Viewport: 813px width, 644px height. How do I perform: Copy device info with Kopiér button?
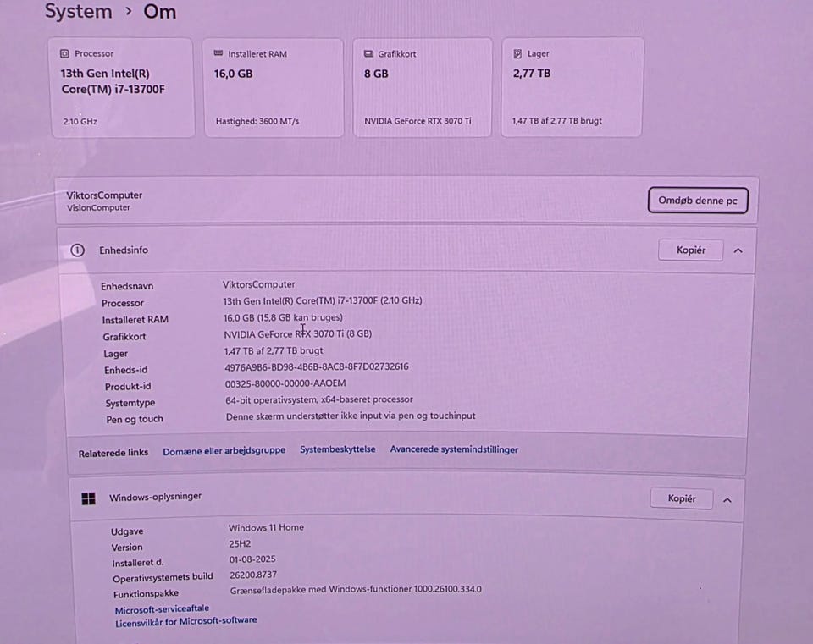(x=691, y=250)
